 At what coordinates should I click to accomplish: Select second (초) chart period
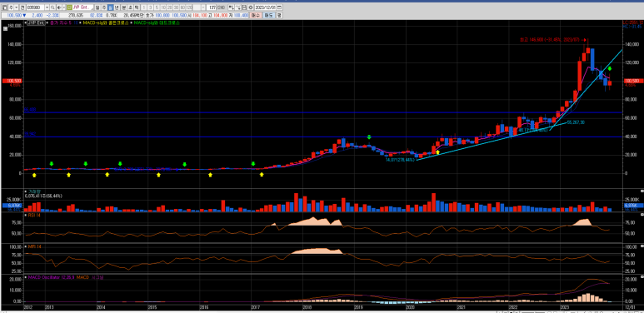(130, 7)
